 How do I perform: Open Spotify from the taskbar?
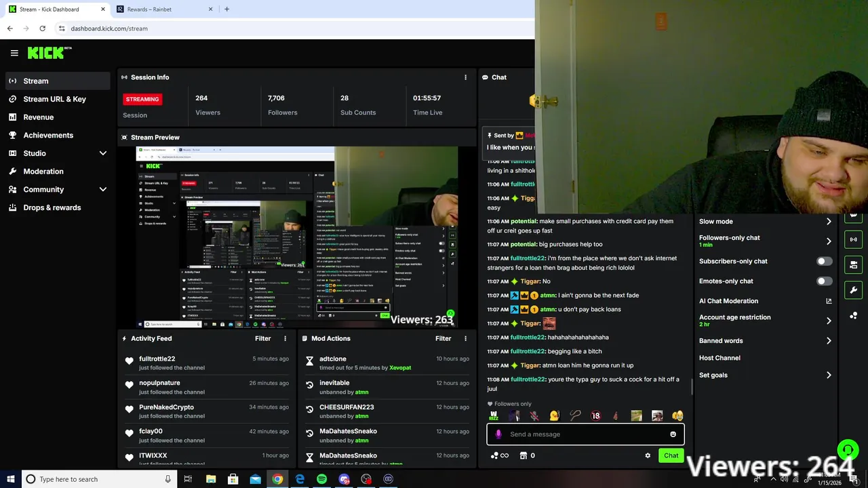pyautogui.click(x=321, y=479)
